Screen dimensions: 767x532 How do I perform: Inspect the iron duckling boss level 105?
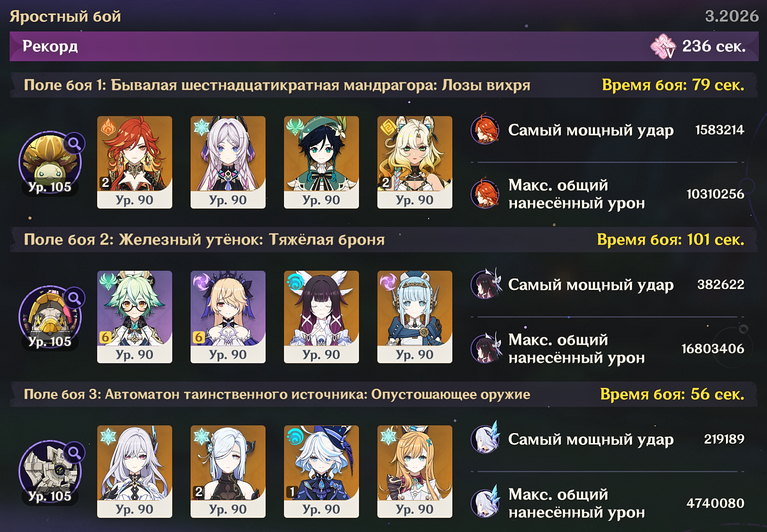coord(50,317)
